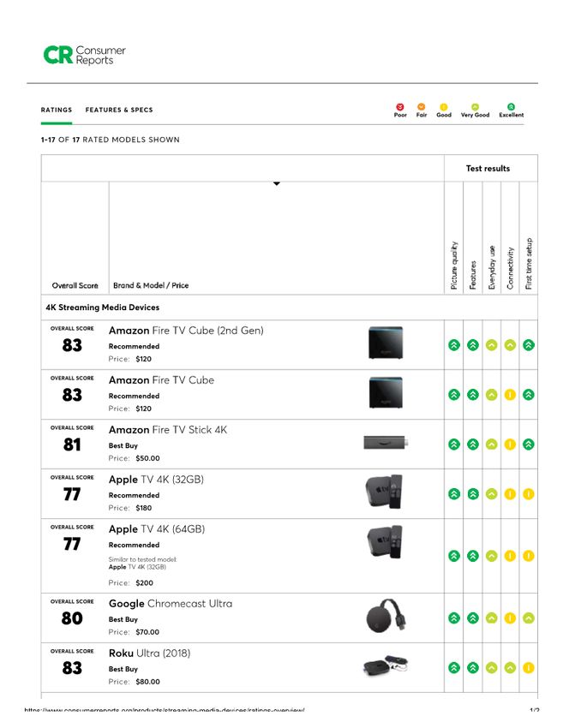Viewport: 563px width, 728px height.
Task: Open Amazon Fire TV Cube (2nd Gen) link
Action: tap(186, 331)
